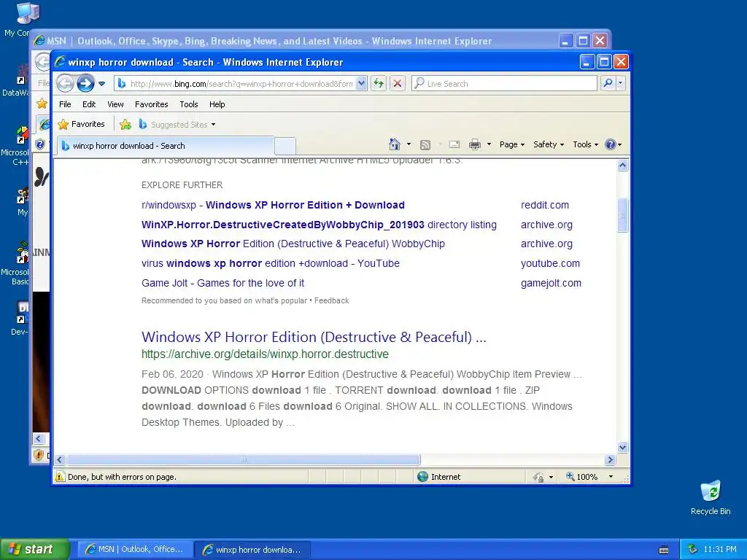This screenshot has height=560, width=747.
Task: Open the Tools menu in menu bar
Action: tap(189, 104)
